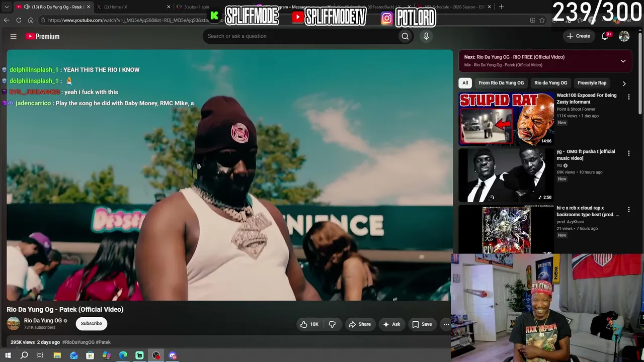Close the Home / X tab
Screen dimensions: 644x362
pos(169,7)
